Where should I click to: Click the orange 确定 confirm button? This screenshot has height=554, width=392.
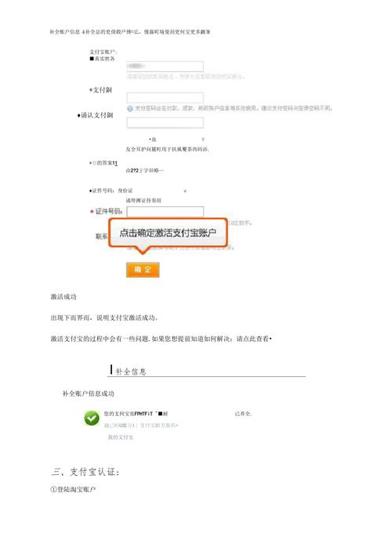point(143,270)
